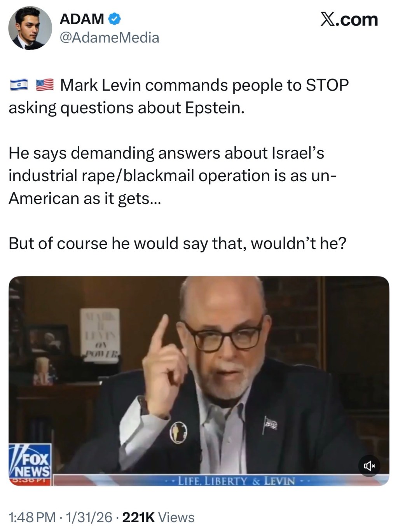Click the paragraph starting 'He says demanding answers'
Image resolution: width=398 pixels, height=532 pixels.
click(x=172, y=175)
